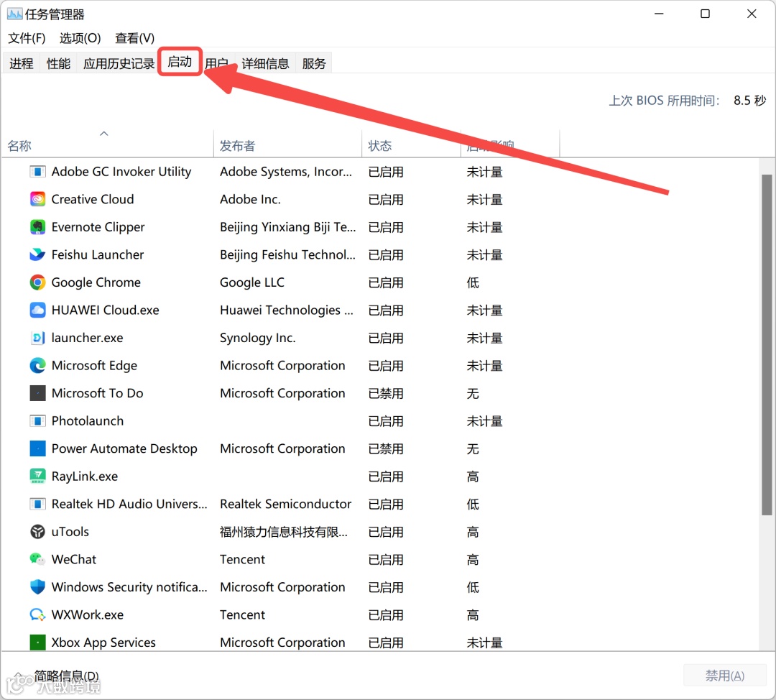Click publisher Realtek Semiconductor
The height and width of the screenshot is (700, 776).
click(x=285, y=505)
